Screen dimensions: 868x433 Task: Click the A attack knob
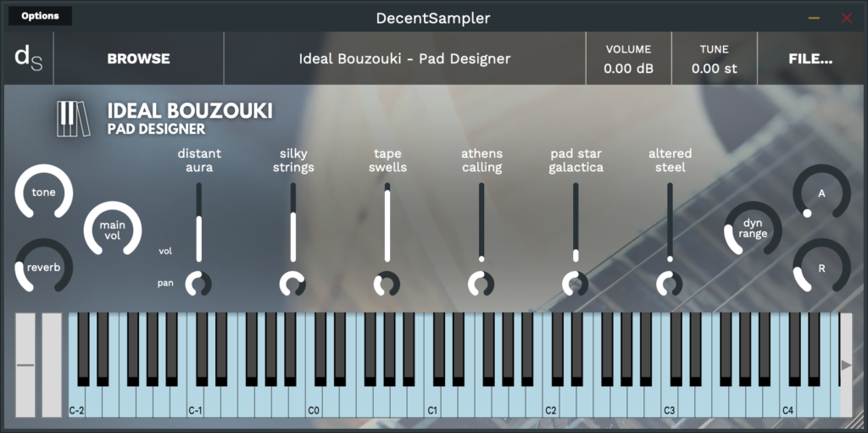click(x=821, y=192)
